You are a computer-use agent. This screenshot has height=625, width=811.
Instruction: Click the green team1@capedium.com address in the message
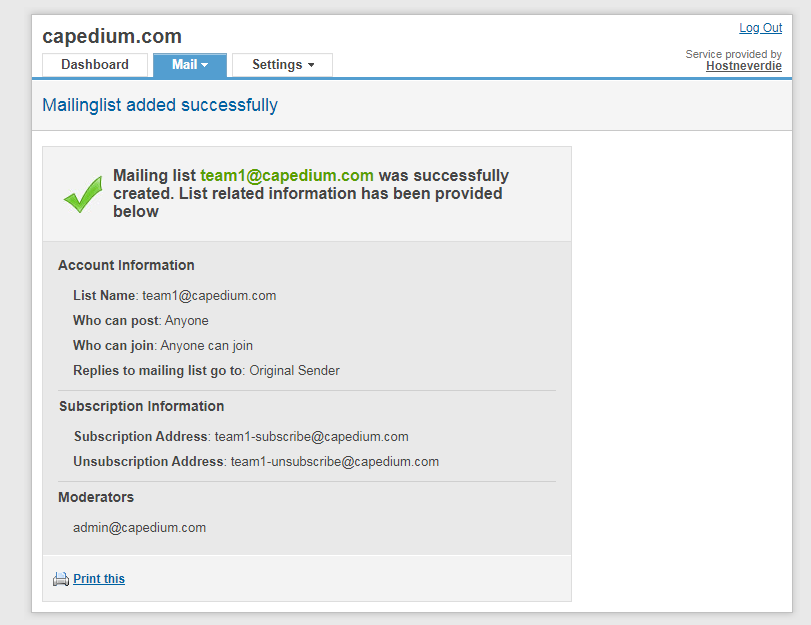(x=287, y=176)
